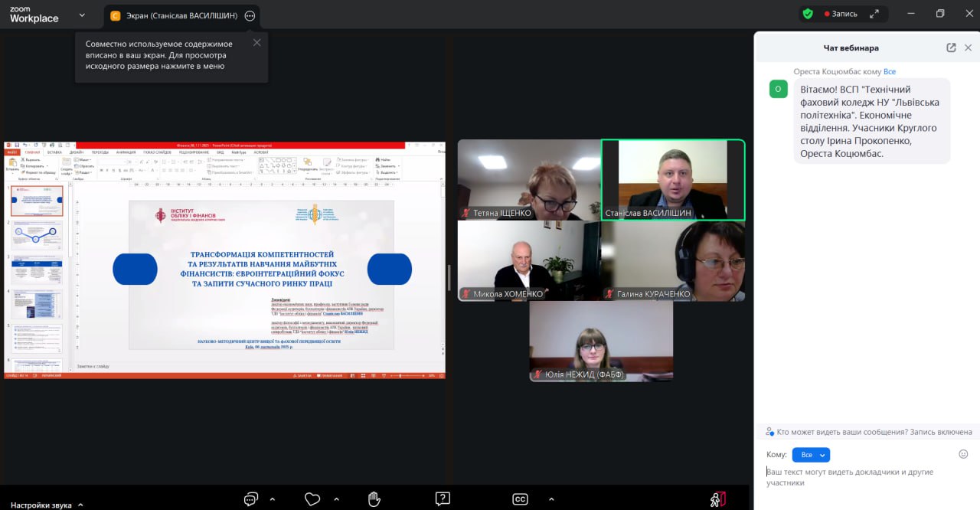Open the chat icon in bottom toolbar

(250, 499)
